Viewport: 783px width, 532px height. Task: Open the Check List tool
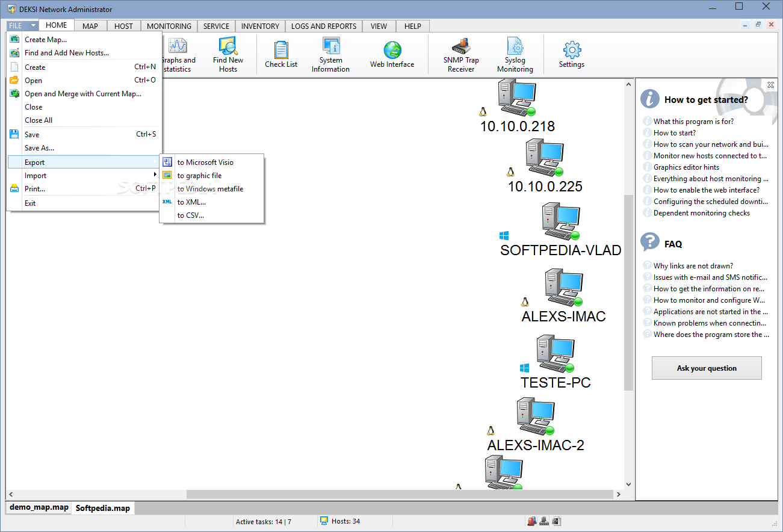[281, 55]
